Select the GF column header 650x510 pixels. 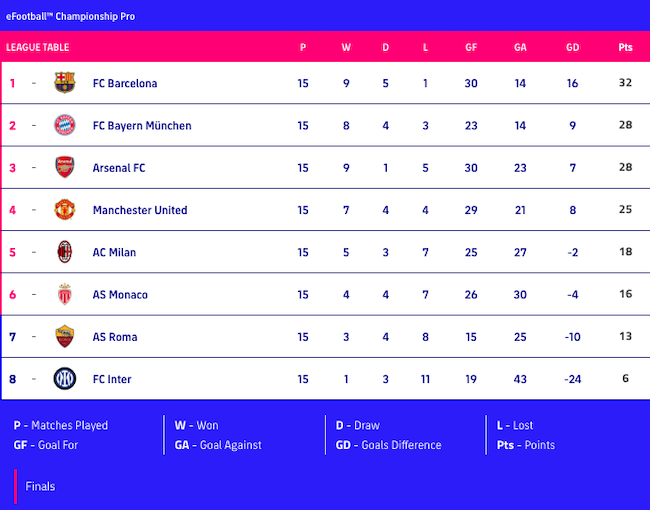pos(470,48)
